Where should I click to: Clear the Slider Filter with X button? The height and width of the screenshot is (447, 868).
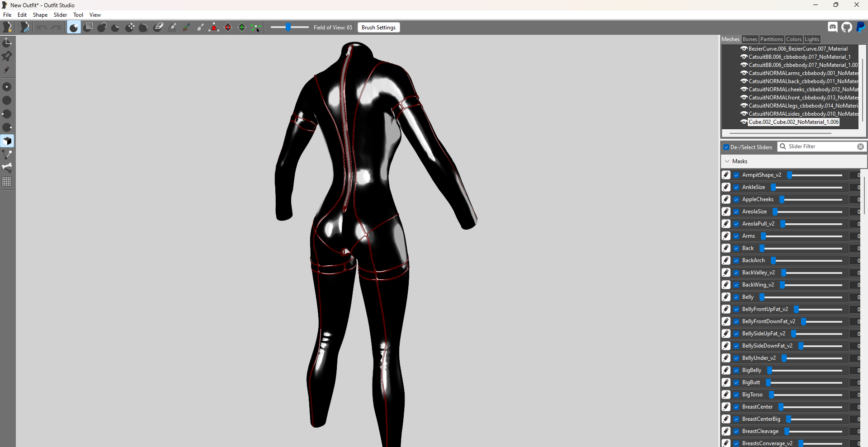(860, 147)
